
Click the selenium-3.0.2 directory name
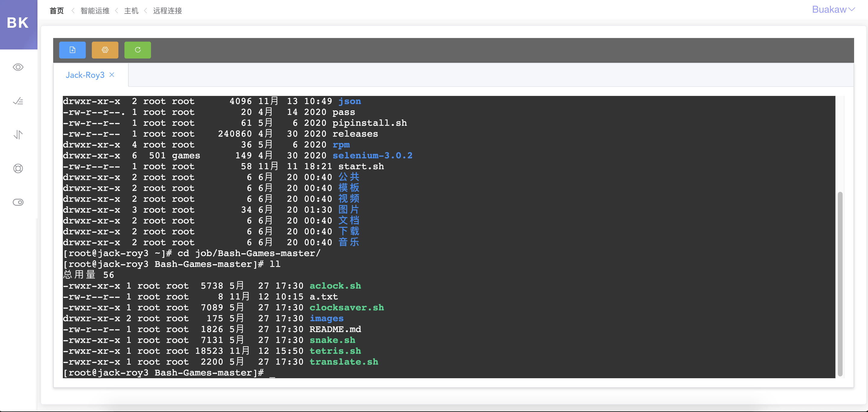[x=372, y=156]
